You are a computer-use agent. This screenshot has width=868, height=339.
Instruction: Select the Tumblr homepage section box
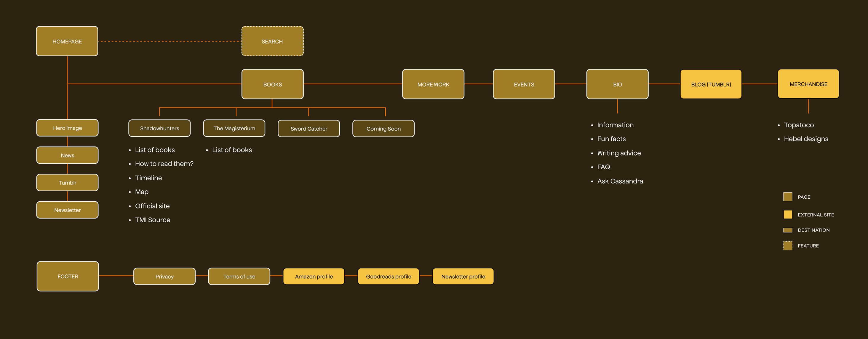[x=67, y=182]
